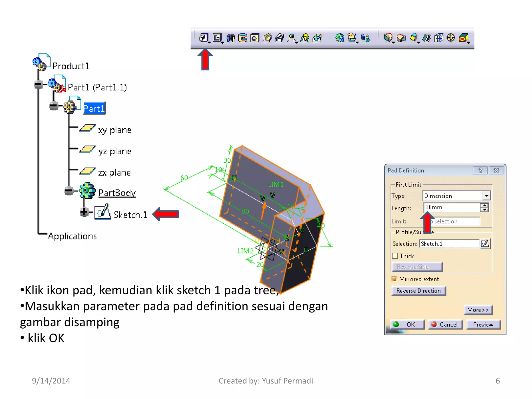Click the LIM1 label on the 3D model
The height and width of the screenshot is (399, 532).
tap(276, 184)
